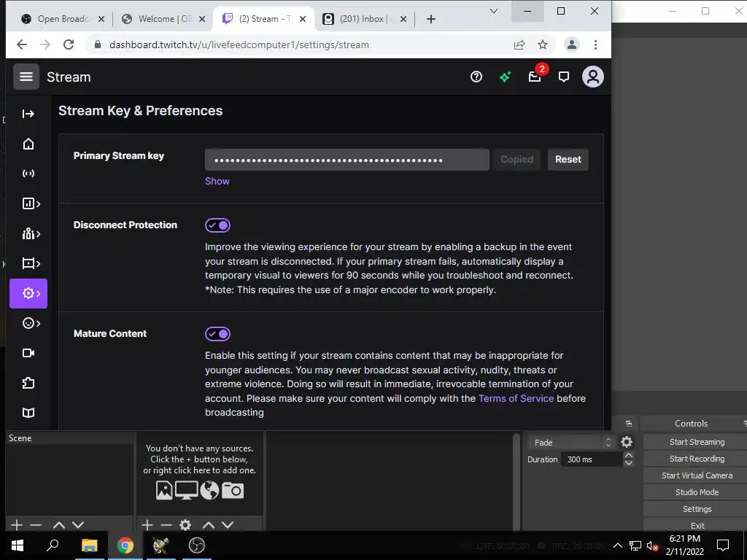Open the Streaming Tools camera icon
This screenshot has height=560, width=747.
(x=28, y=353)
